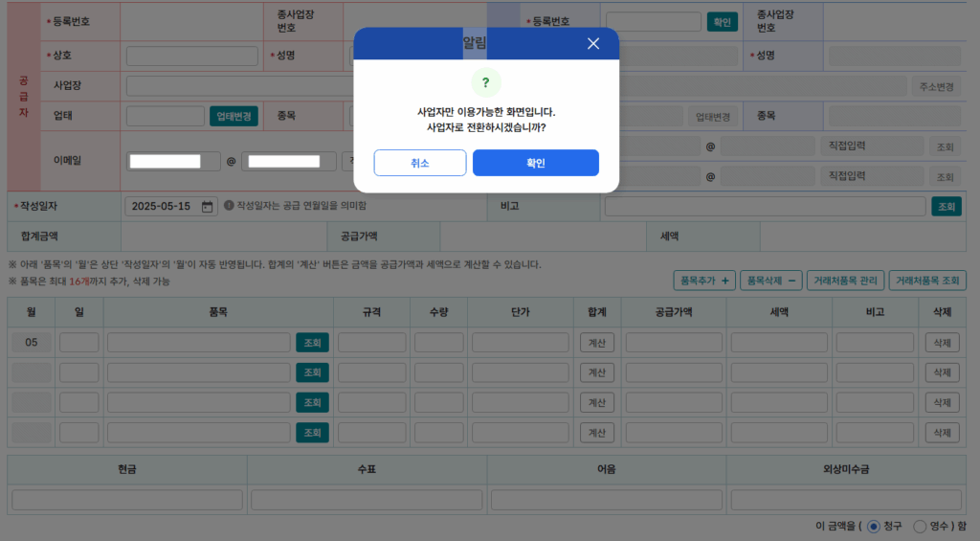Click 업태변경 button in supplier section
980x541 pixels.
click(234, 116)
